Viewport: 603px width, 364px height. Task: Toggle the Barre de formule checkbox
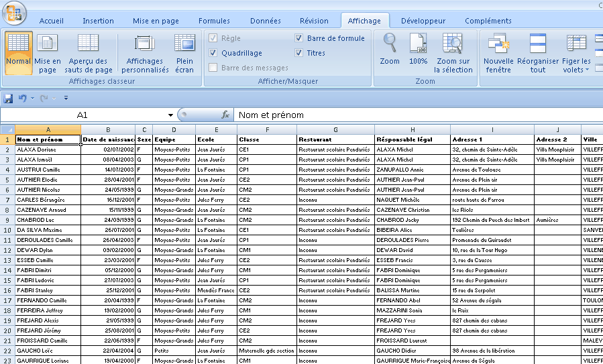pos(299,38)
